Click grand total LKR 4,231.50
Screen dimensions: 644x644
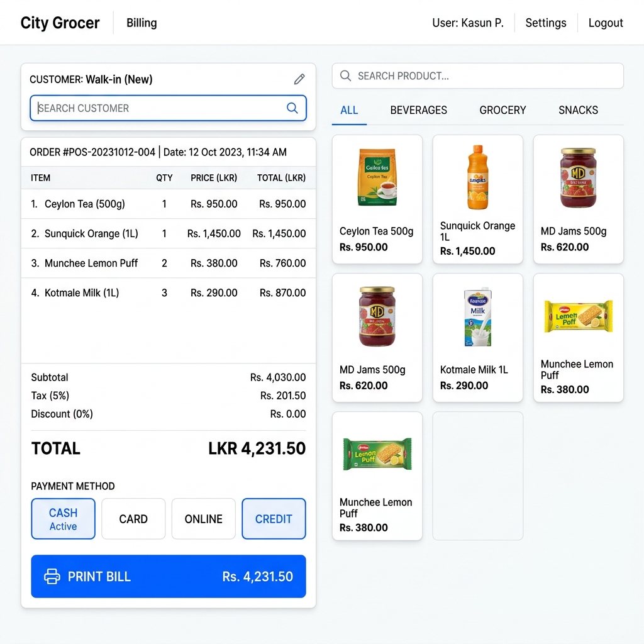coord(257,448)
